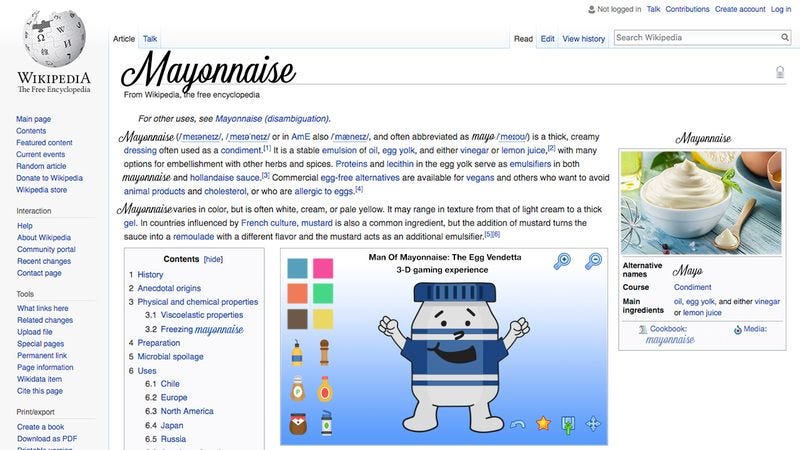Open Cite this page link
The image size is (800, 450).
click(40, 391)
